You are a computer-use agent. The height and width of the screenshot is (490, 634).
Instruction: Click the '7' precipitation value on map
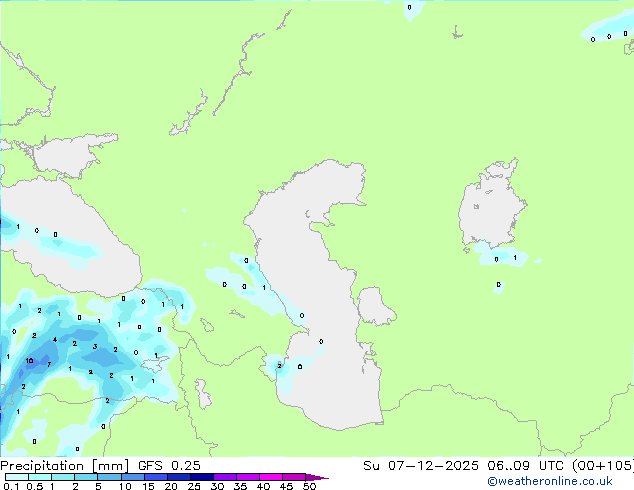tap(49, 365)
